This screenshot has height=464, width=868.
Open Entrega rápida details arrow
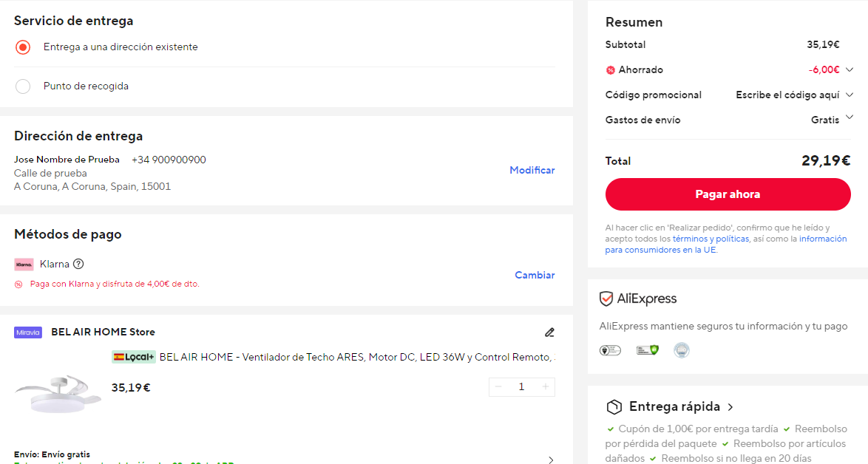click(x=730, y=407)
